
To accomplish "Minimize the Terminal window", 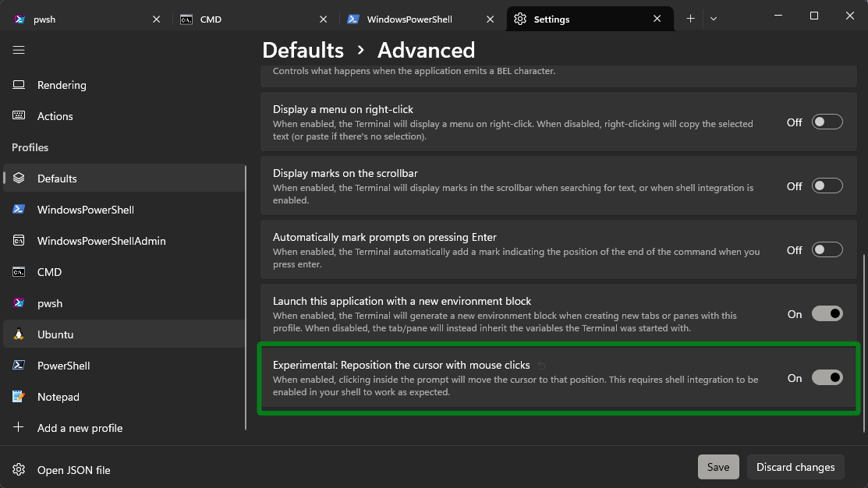I will (778, 16).
